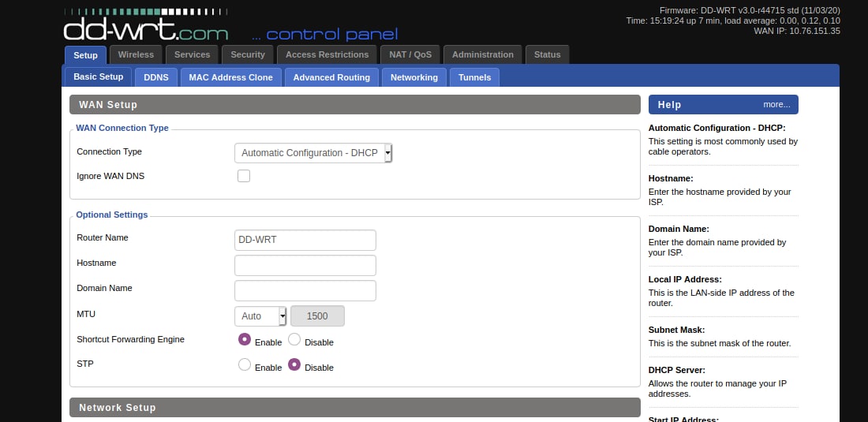Click the Network Setup section header
The width and height of the screenshot is (868, 422).
click(x=355, y=408)
